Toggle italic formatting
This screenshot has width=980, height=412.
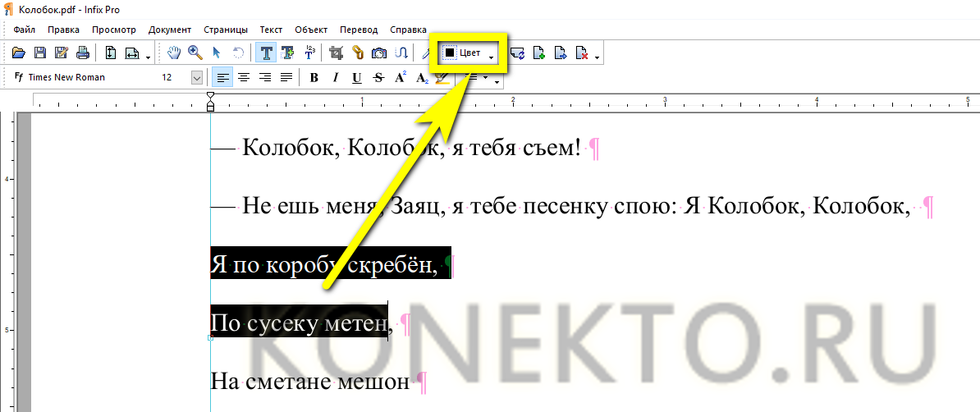[x=335, y=78]
